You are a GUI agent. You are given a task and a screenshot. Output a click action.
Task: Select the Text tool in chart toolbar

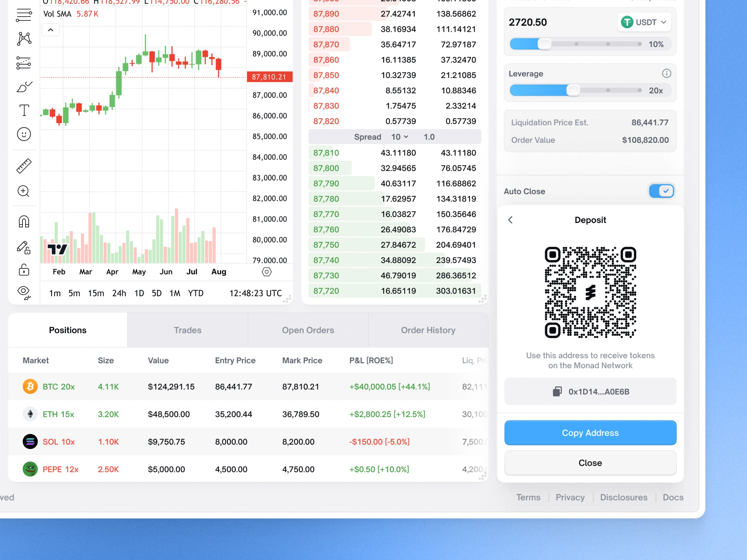[24, 111]
